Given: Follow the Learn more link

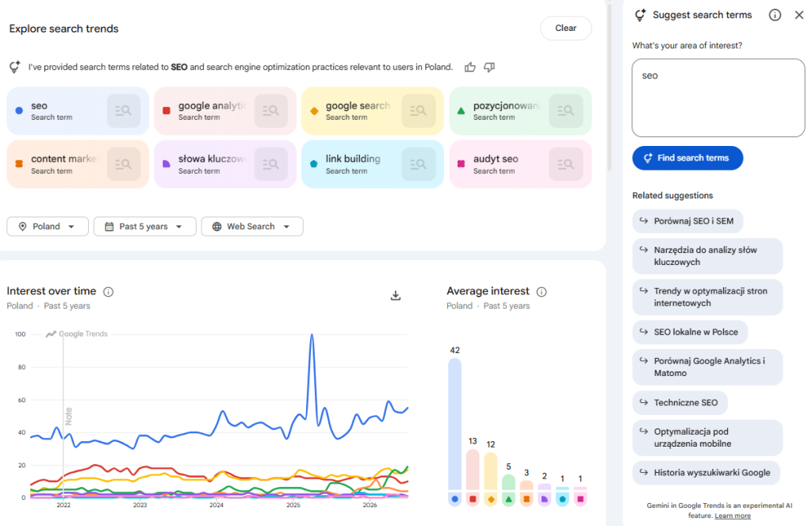Looking at the screenshot, I should [732, 516].
